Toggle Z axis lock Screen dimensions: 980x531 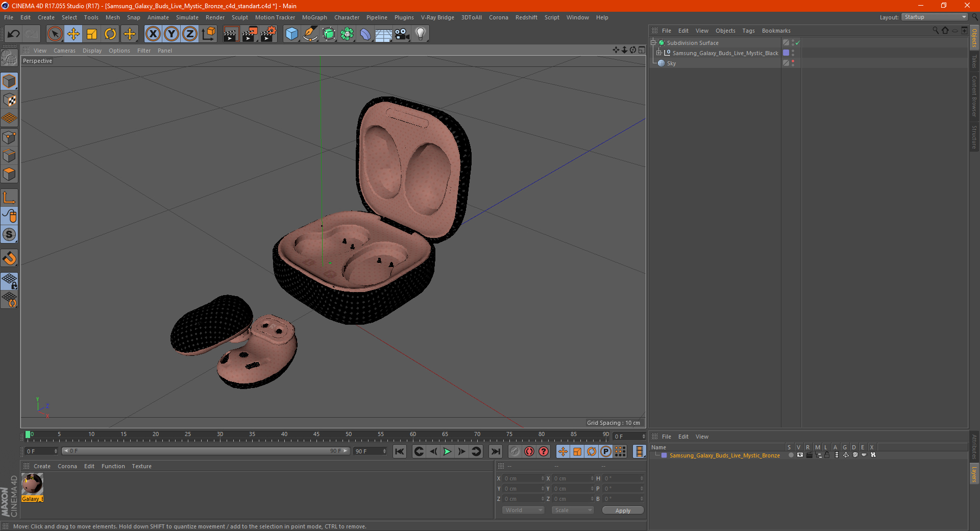point(190,34)
